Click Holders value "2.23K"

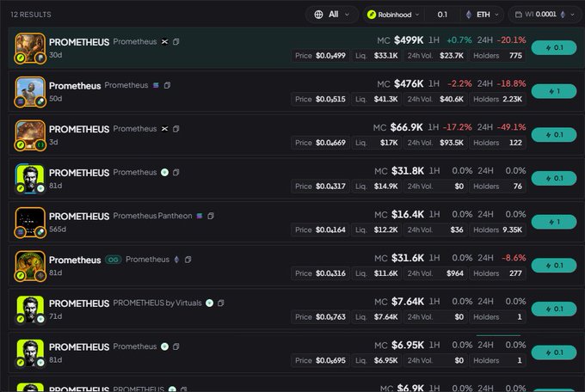[512, 99]
